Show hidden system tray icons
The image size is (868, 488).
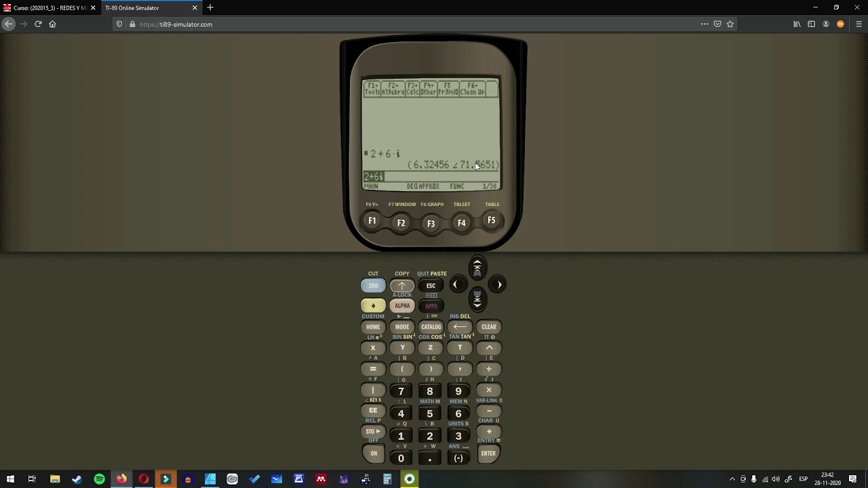click(732, 479)
